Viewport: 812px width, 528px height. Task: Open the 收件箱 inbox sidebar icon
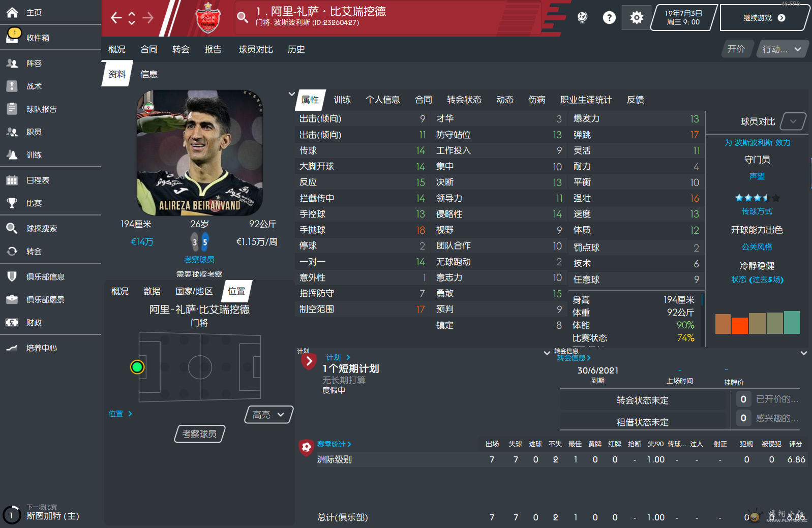pos(13,37)
